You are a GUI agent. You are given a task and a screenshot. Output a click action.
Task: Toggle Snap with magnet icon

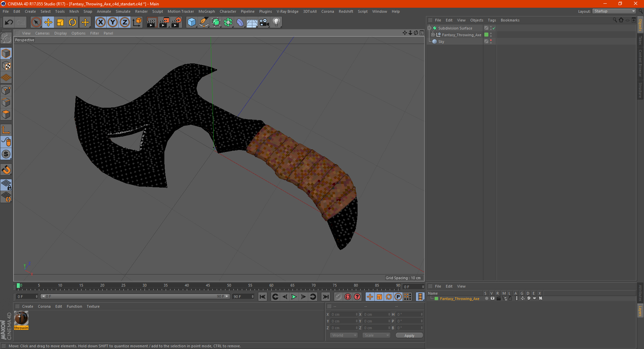6,170
